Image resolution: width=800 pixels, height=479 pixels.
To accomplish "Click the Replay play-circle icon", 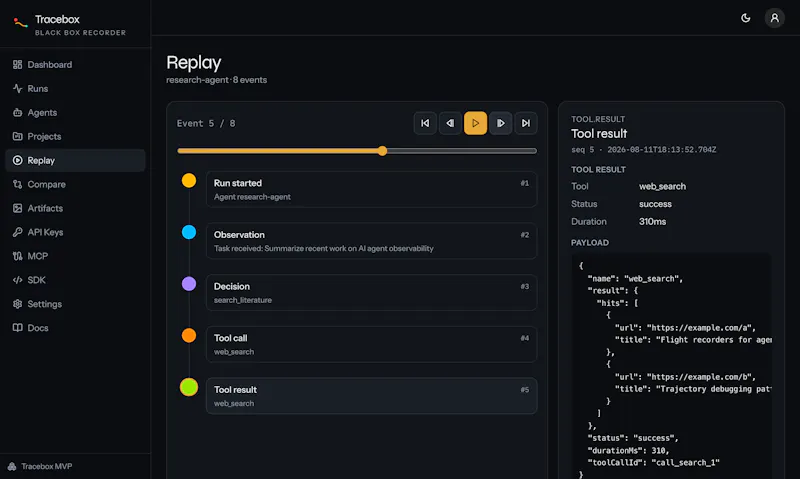I will point(17,160).
